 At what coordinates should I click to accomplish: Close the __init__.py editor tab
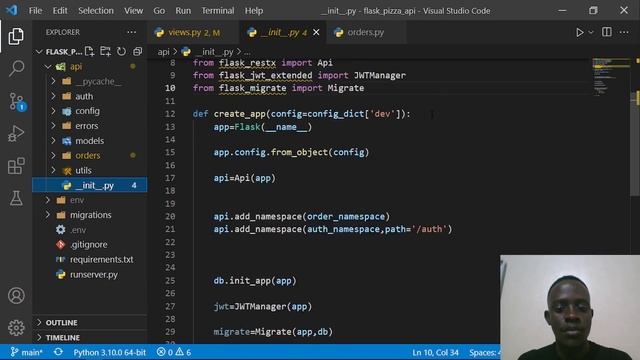[x=316, y=32]
